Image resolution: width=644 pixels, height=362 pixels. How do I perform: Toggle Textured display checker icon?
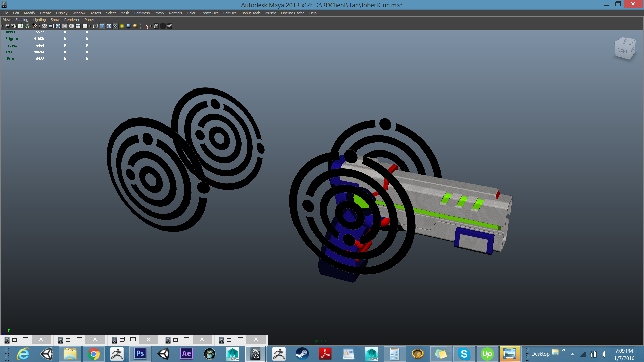(x=115, y=26)
